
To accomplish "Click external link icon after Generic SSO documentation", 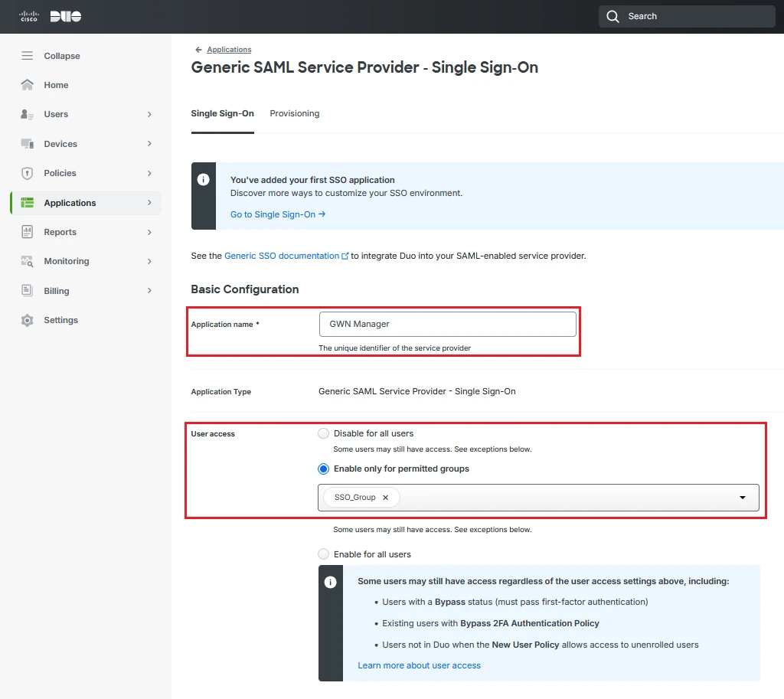I will (x=345, y=256).
